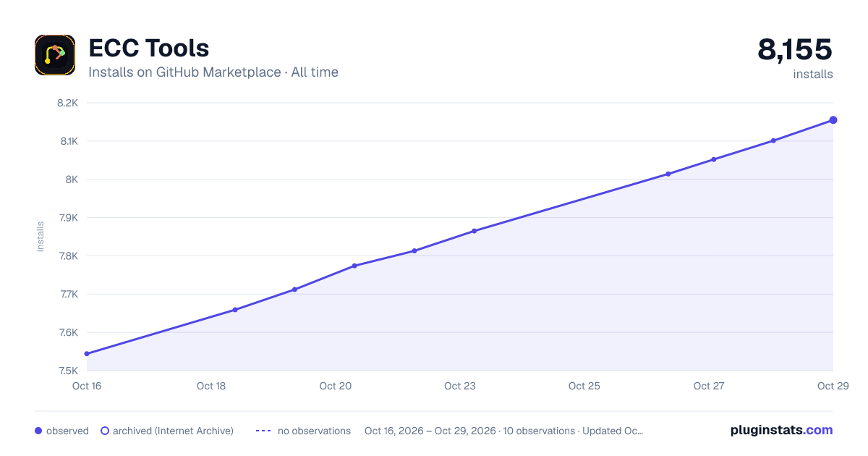The image size is (868, 456).
Task: Select the data point above Oct 20
Action: click(x=354, y=266)
